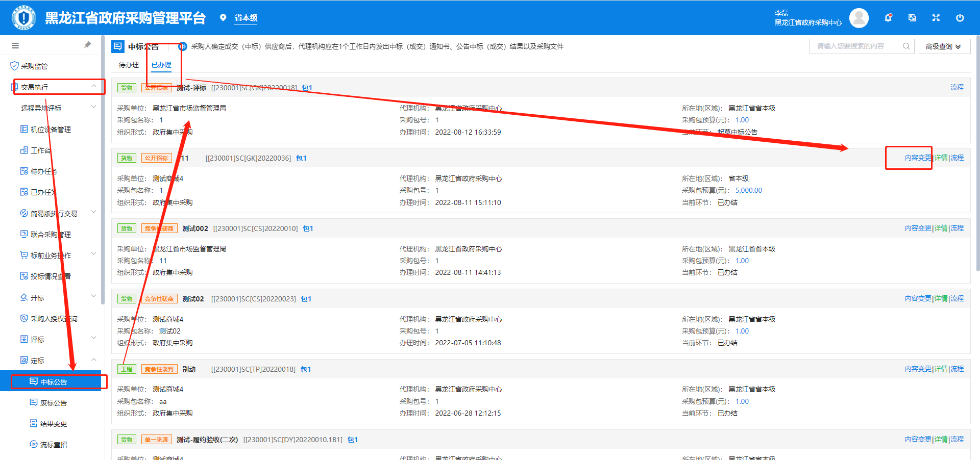Open 结果变更 in sidebar
The height and width of the screenshot is (460, 980).
pos(54,424)
